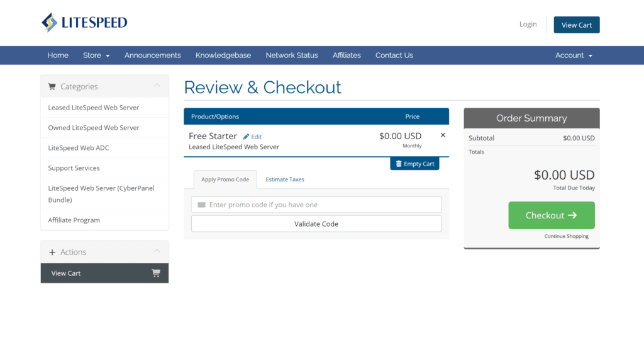The height and width of the screenshot is (352, 644).
Task: Click the Empty Cart button
Action: [414, 164]
